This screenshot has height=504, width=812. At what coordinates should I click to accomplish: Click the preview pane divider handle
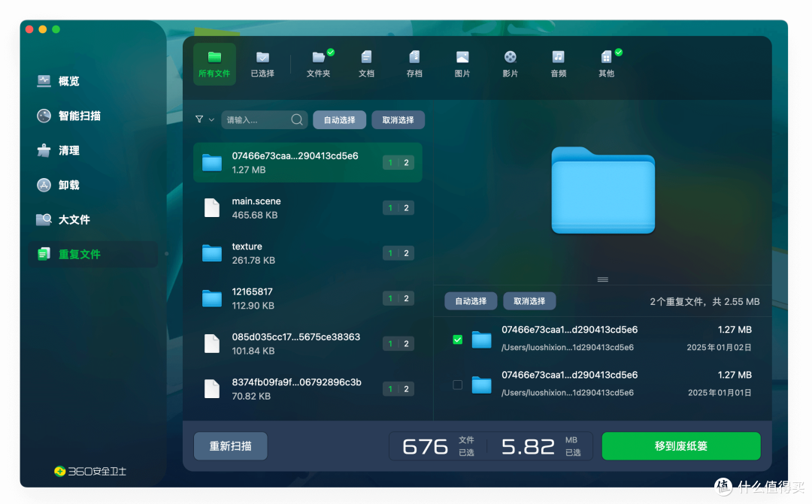(x=603, y=279)
